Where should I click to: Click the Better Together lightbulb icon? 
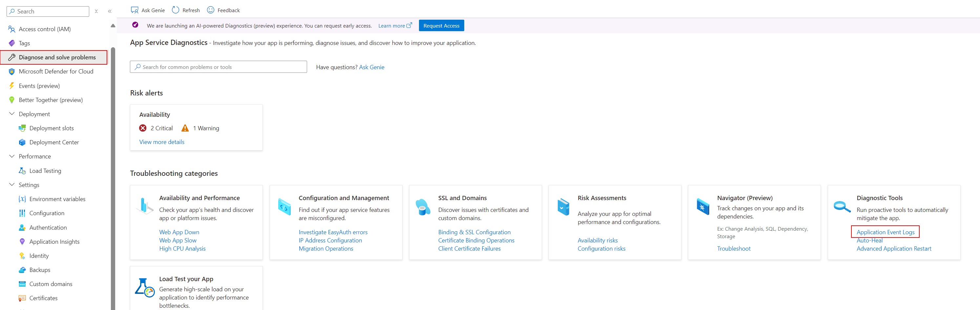tap(12, 100)
